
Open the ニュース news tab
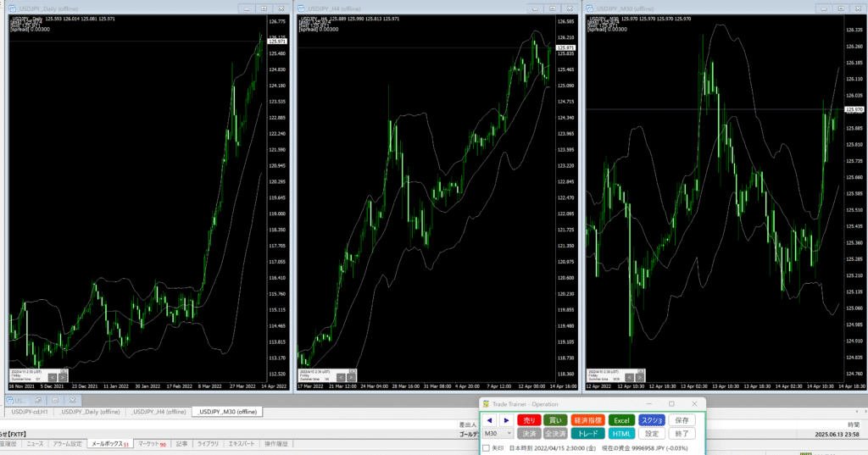tap(35, 444)
